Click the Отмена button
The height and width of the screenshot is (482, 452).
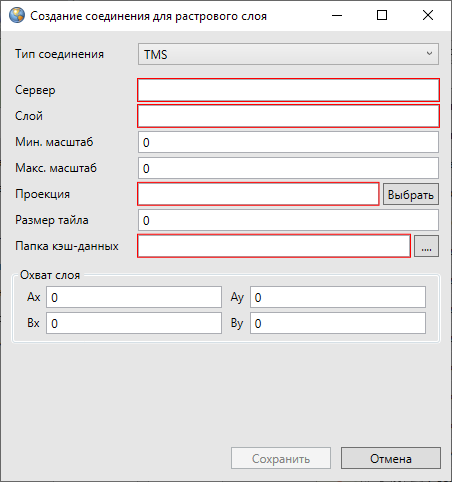391,458
